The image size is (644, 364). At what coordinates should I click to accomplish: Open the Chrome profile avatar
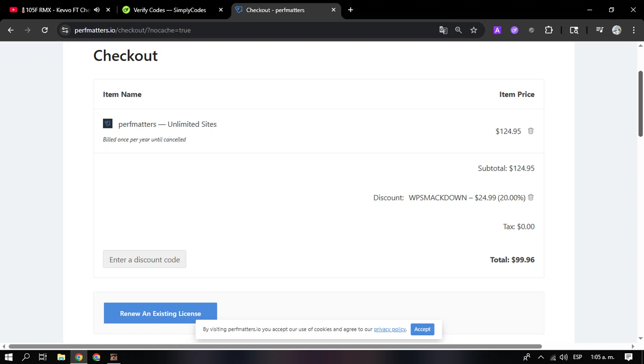point(617,30)
